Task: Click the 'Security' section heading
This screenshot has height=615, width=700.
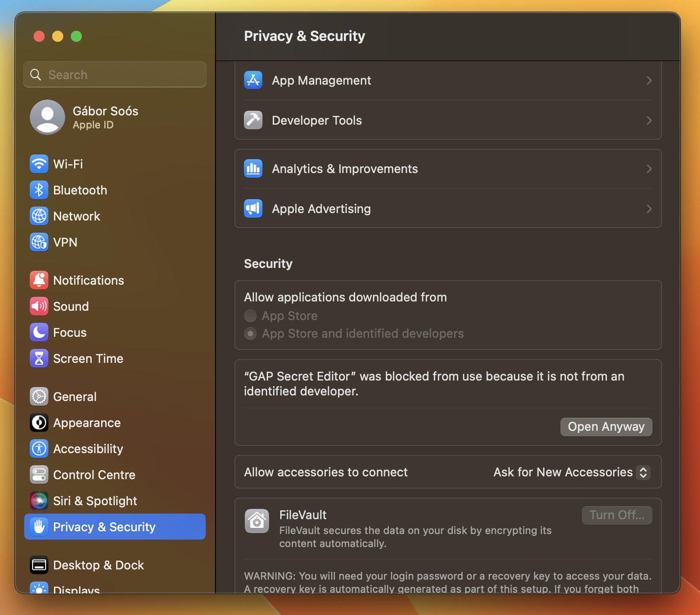Action: [268, 264]
